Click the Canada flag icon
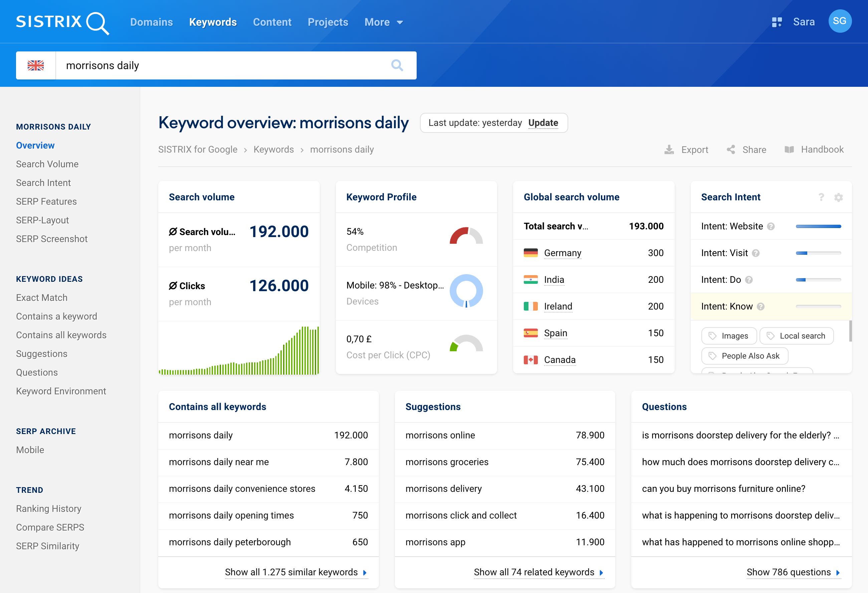The height and width of the screenshot is (593, 868). click(530, 360)
